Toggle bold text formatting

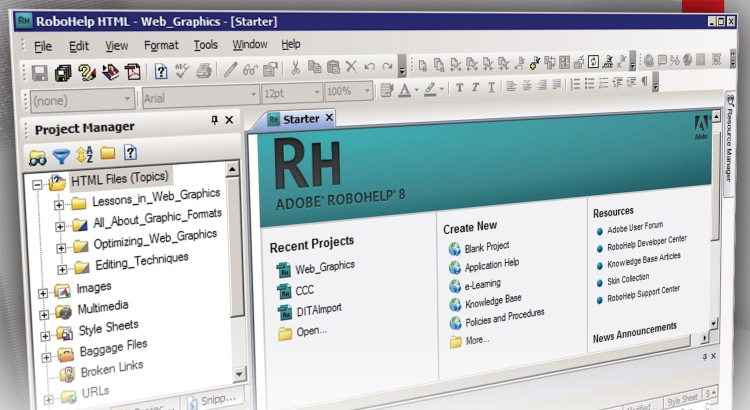[459, 88]
